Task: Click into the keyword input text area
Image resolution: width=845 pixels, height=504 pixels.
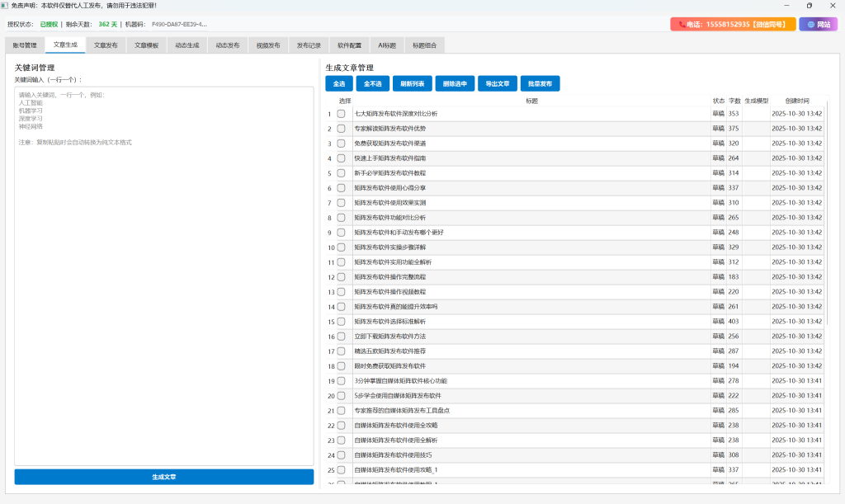Action: 163,272
